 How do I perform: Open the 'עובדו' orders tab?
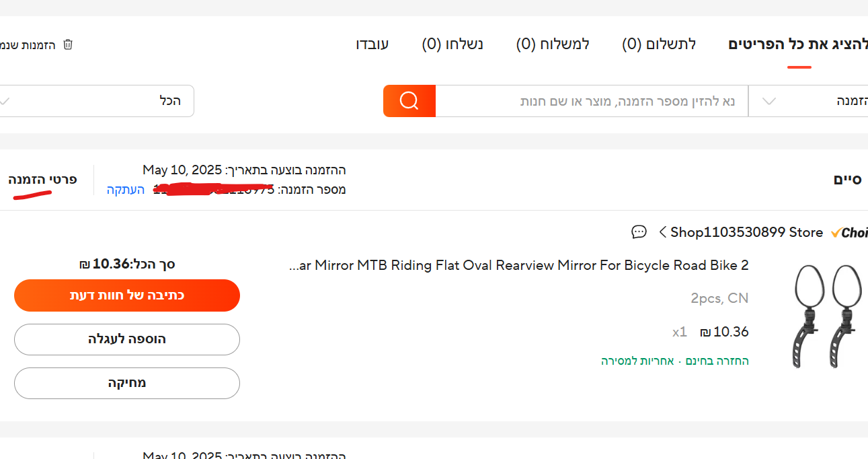372,44
